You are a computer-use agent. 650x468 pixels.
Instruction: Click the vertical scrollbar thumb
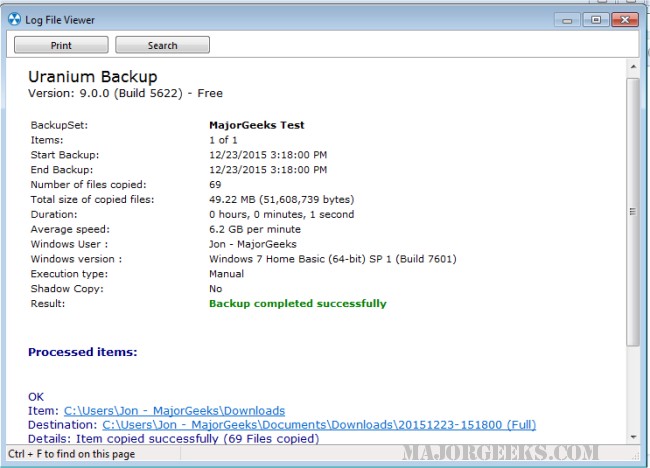tap(633, 211)
